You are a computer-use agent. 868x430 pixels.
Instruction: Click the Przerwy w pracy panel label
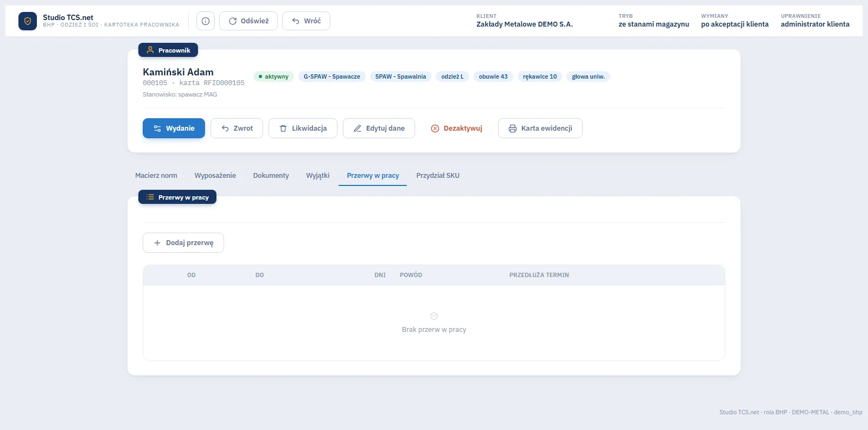pyautogui.click(x=177, y=197)
